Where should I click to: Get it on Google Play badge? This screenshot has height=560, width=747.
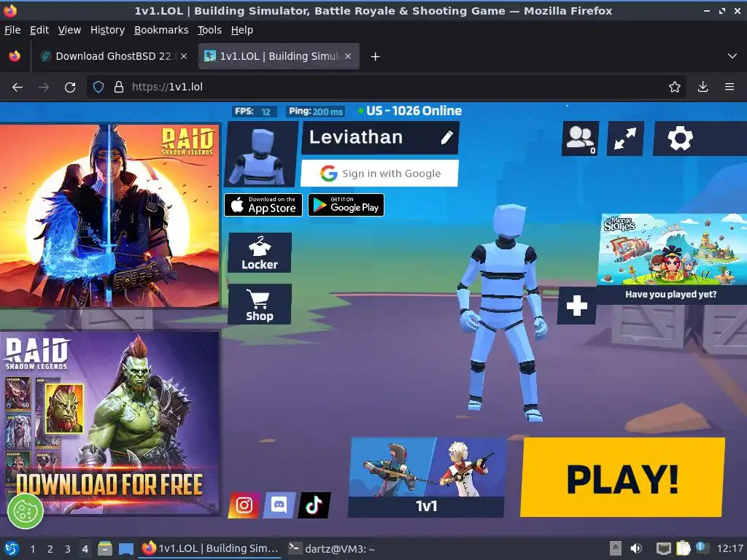pos(346,205)
